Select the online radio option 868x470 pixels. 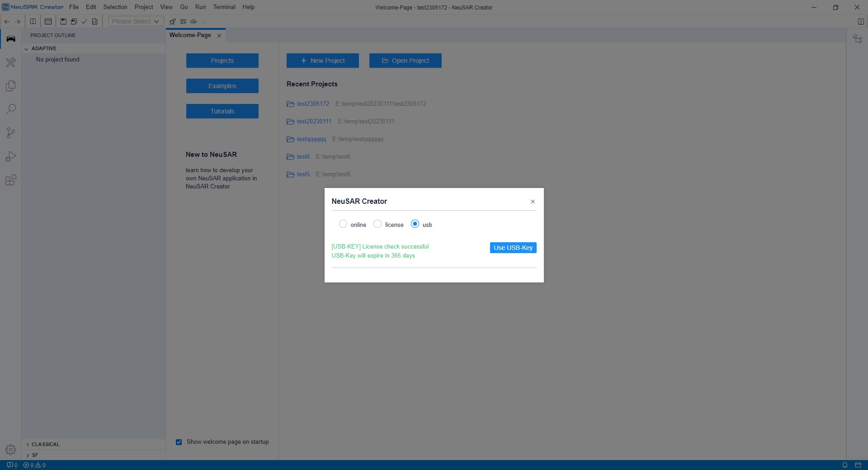tap(343, 224)
